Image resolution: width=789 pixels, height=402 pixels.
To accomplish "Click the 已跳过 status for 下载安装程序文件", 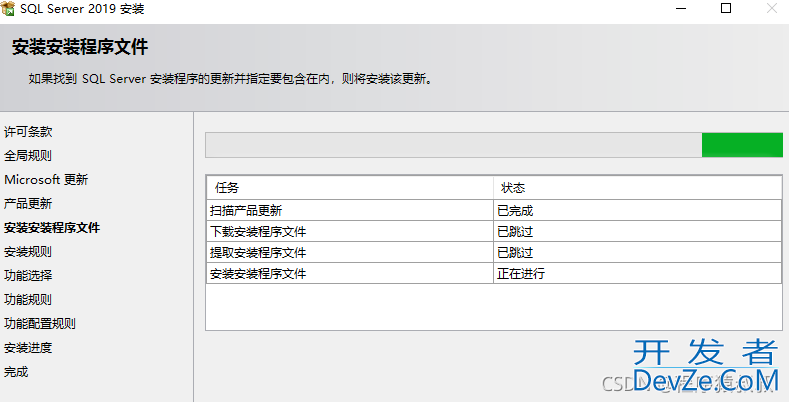I will 638,231.
